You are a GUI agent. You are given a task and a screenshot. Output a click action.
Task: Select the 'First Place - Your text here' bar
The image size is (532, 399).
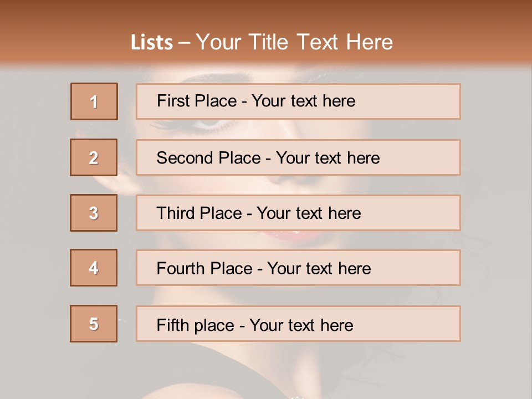pos(298,101)
